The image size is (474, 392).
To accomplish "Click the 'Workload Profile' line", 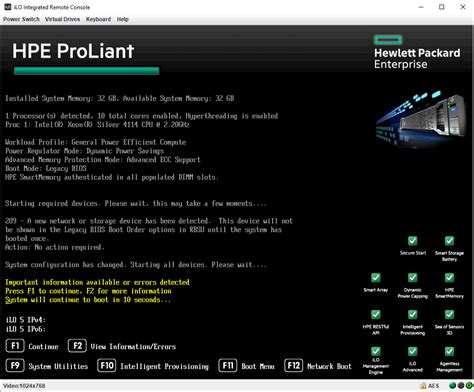I will [95, 142].
